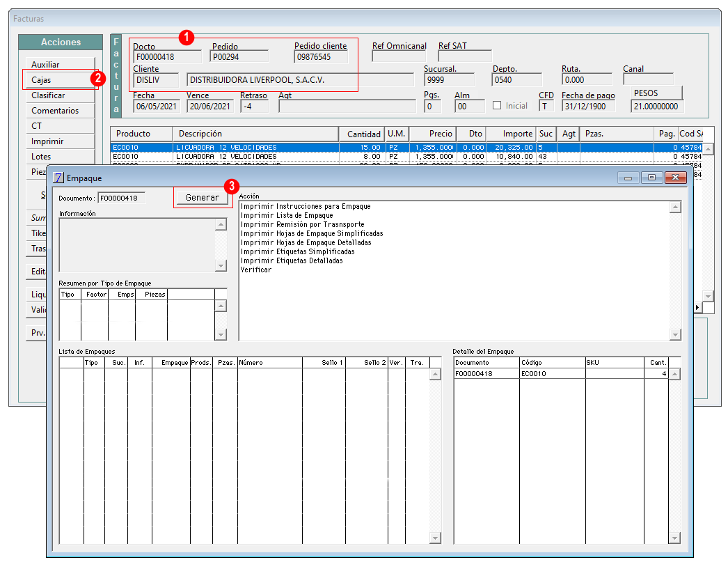The image size is (728, 562).
Task: Click the Ruta field 0.000
Action: (x=587, y=79)
